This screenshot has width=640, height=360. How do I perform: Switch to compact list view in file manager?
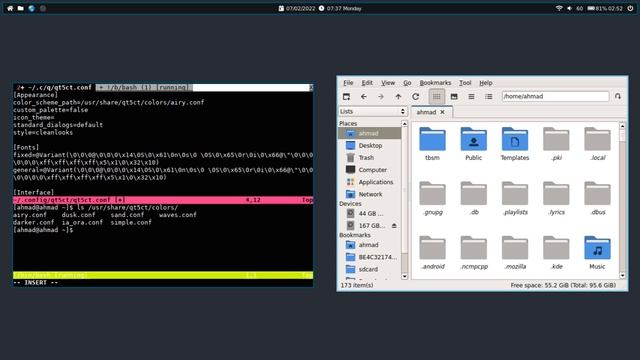coord(471,97)
